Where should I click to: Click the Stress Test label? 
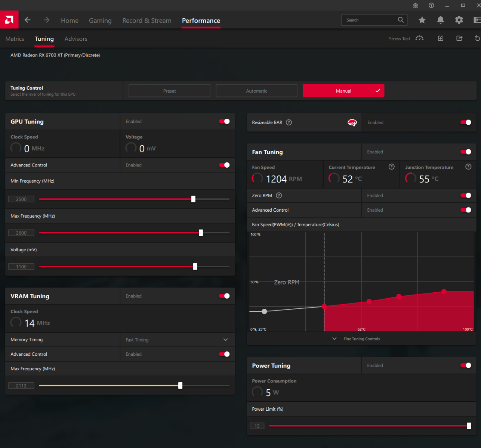400,39
